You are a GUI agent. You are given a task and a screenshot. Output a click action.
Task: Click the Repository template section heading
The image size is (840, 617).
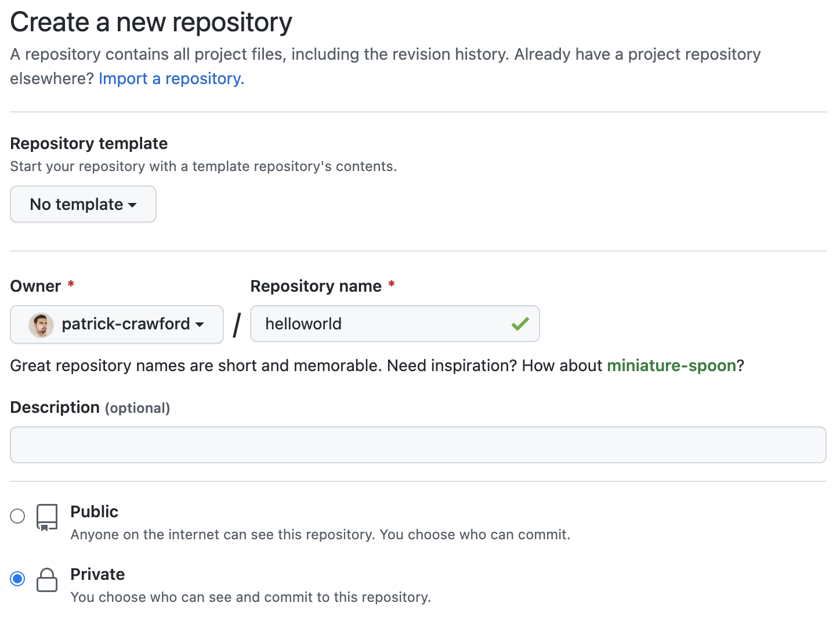pos(88,143)
